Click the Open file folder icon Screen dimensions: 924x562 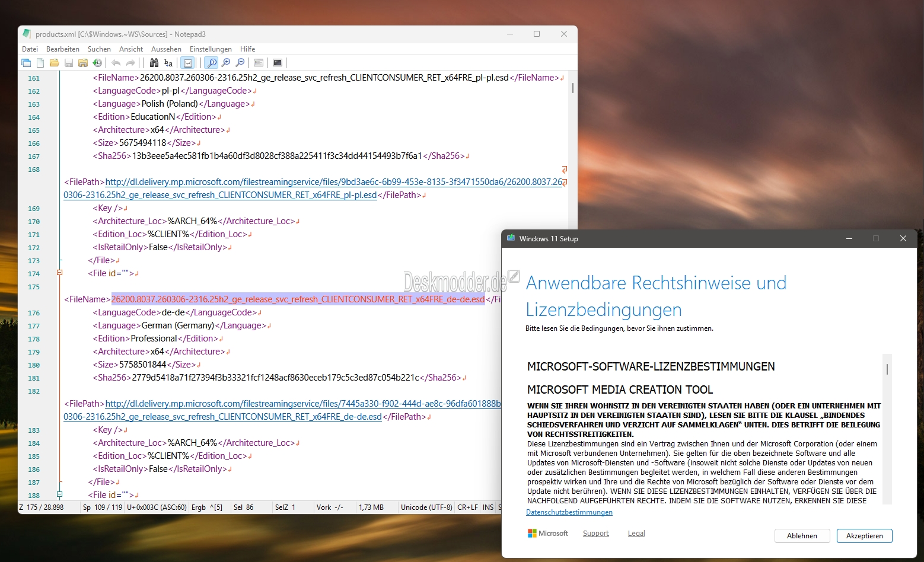[55, 63]
